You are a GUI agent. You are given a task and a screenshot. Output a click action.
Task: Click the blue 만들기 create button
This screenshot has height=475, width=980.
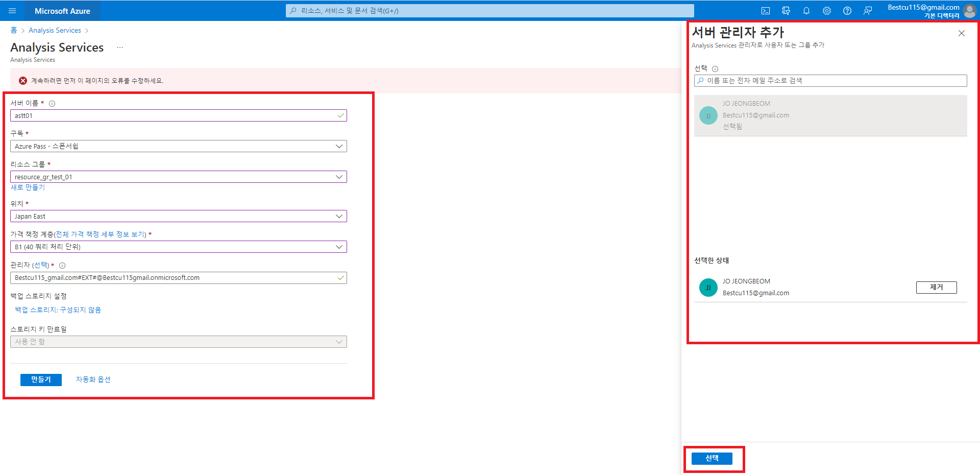click(x=41, y=379)
